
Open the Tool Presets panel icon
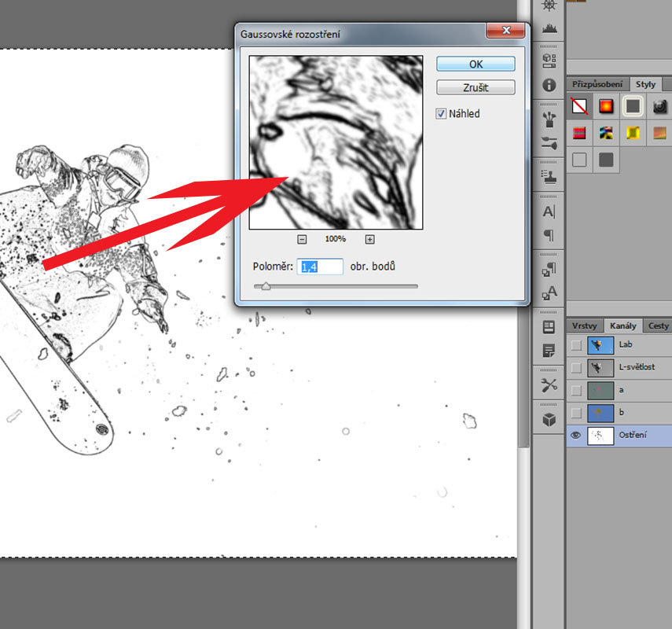coord(549,385)
